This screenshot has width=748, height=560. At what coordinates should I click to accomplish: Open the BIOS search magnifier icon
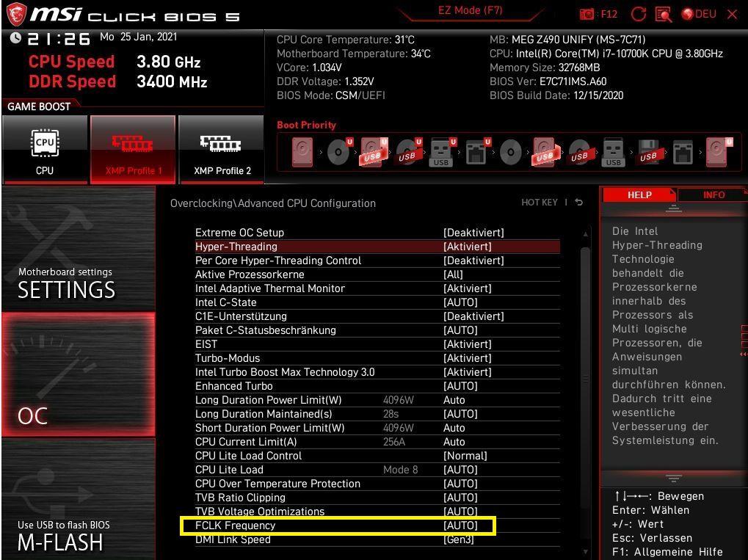[664, 14]
